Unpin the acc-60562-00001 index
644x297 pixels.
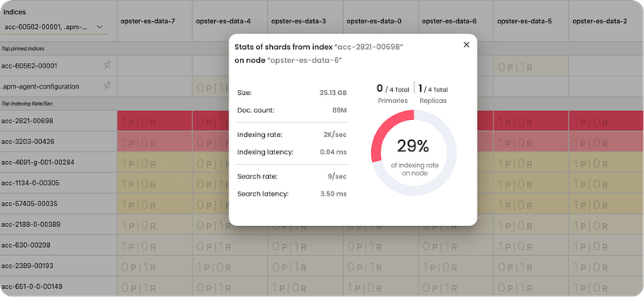pos(107,65)
